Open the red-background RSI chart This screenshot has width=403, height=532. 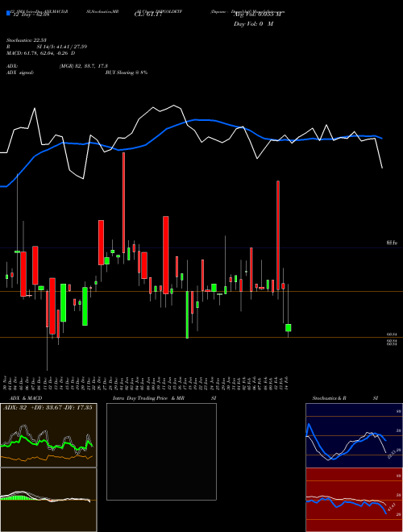click(x=354, y=500)
